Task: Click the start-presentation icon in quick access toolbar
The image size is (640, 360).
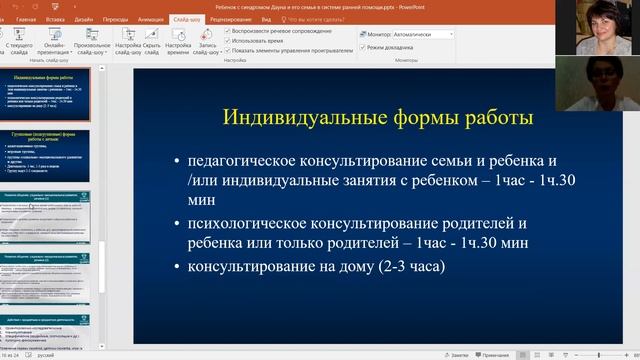Action: [55, 7]
